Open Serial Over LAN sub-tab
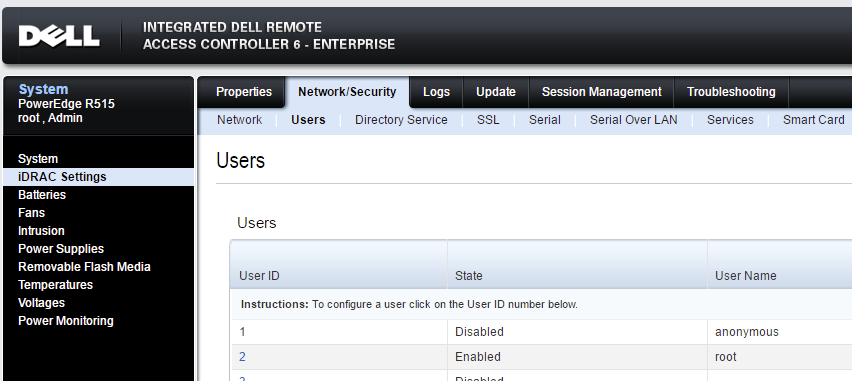The image size is (852, 381). (x=634, y=120)
